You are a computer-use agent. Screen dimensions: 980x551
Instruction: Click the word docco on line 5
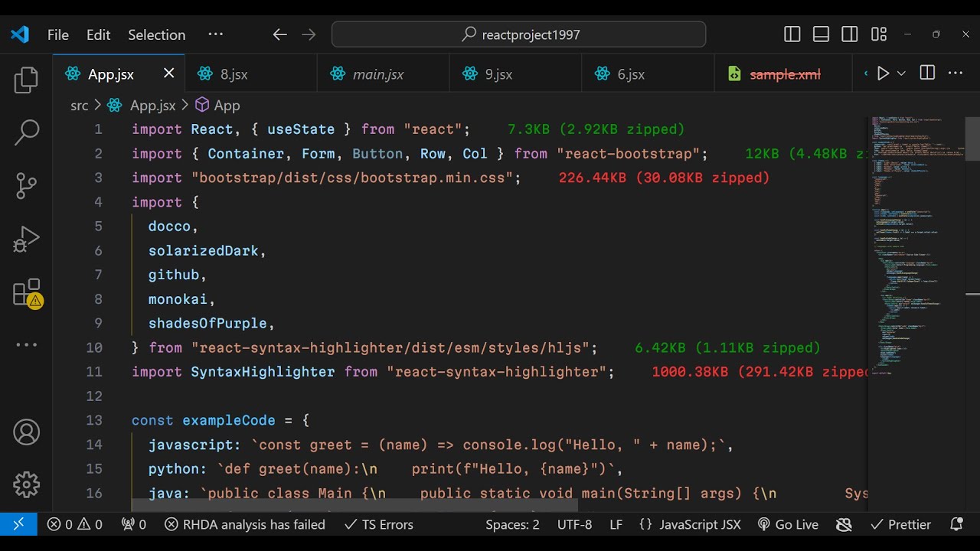(x=169, y=226)
